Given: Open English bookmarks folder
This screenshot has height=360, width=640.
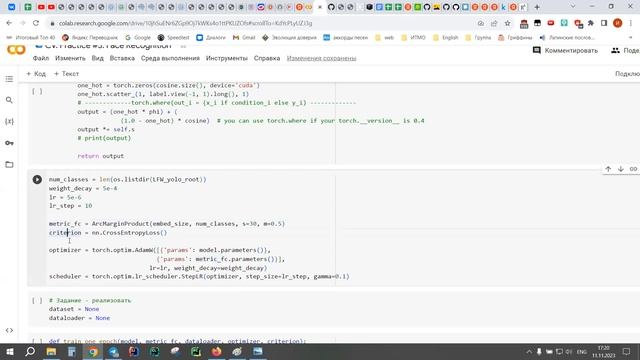Looking at the screenshot, I should 446,38.
